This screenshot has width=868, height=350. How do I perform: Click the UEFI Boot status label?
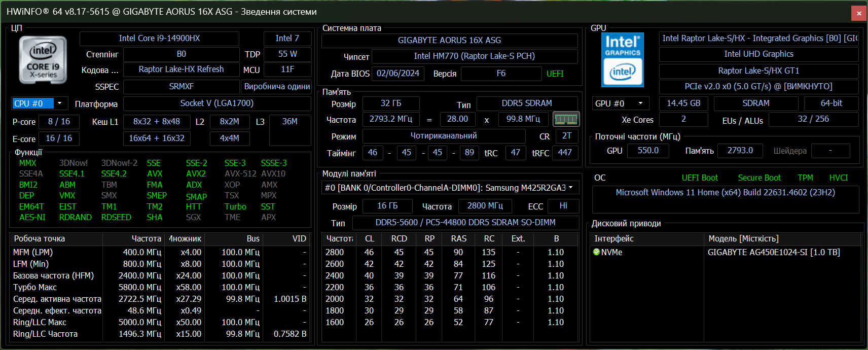click(700, 178)
